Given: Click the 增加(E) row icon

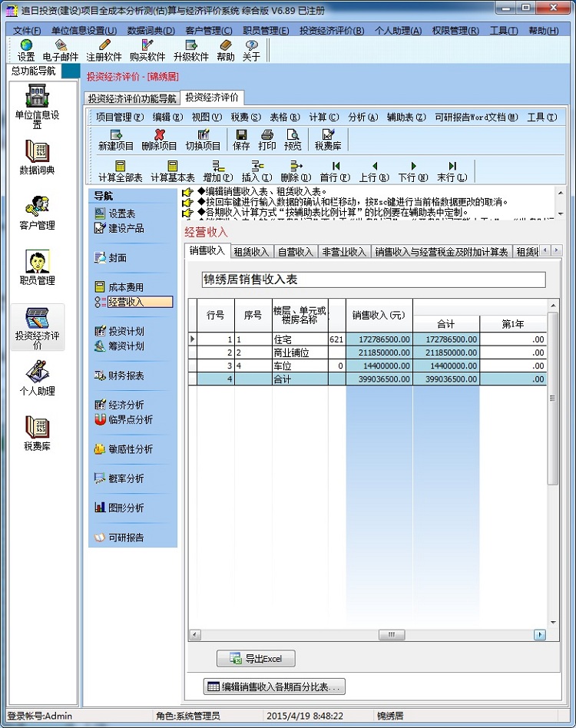Looking at the screenshot, I should (x=217, y=171).
